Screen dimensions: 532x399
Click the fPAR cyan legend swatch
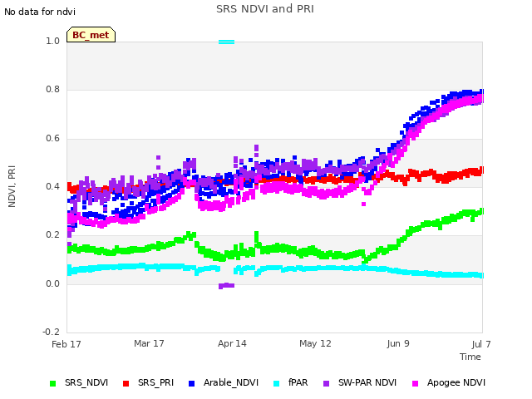coord(277,383)
